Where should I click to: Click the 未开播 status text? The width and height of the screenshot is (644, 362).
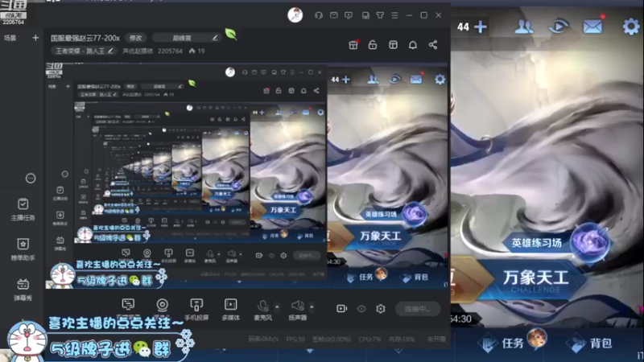click(436, 339)
